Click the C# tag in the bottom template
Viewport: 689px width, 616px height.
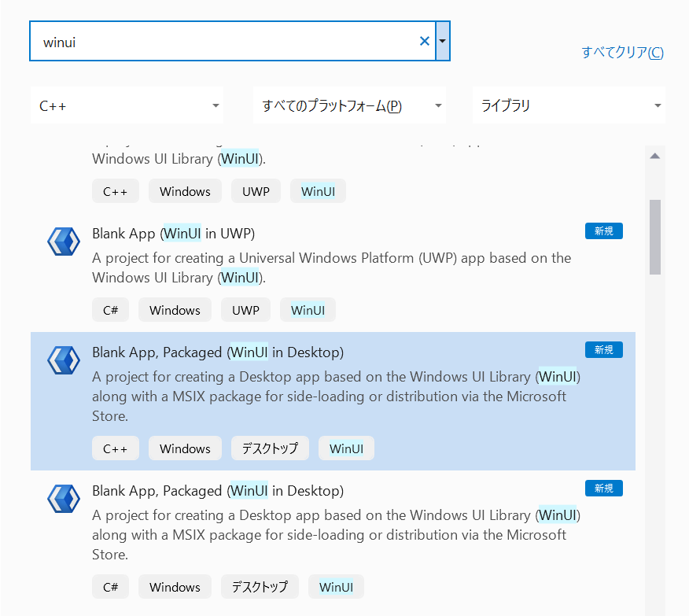coord(110,587)
